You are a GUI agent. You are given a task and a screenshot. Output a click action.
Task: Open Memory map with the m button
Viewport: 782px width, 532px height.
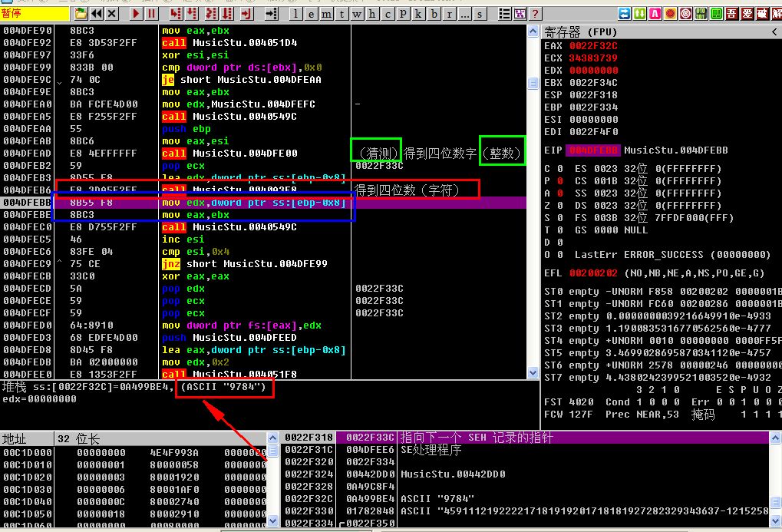point(327,14)
